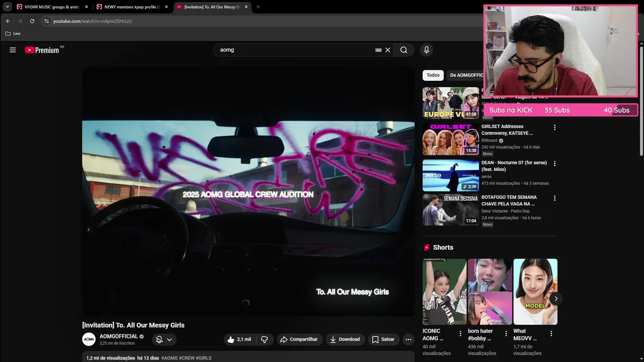Open options menu for DEAN Nocturne video

(554, 163)
